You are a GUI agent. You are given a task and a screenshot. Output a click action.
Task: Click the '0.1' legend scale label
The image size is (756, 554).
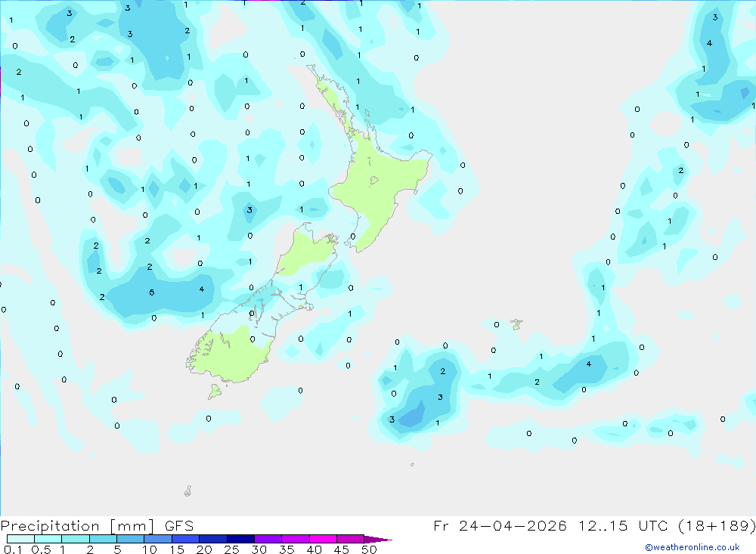pyautogui.click(x=13, y=549)
